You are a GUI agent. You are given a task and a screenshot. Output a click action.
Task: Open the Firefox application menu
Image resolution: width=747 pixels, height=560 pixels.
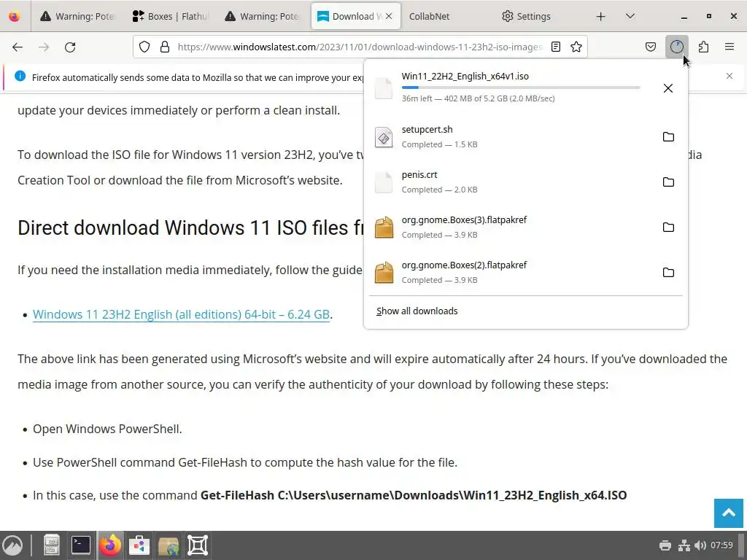(729, 47)
